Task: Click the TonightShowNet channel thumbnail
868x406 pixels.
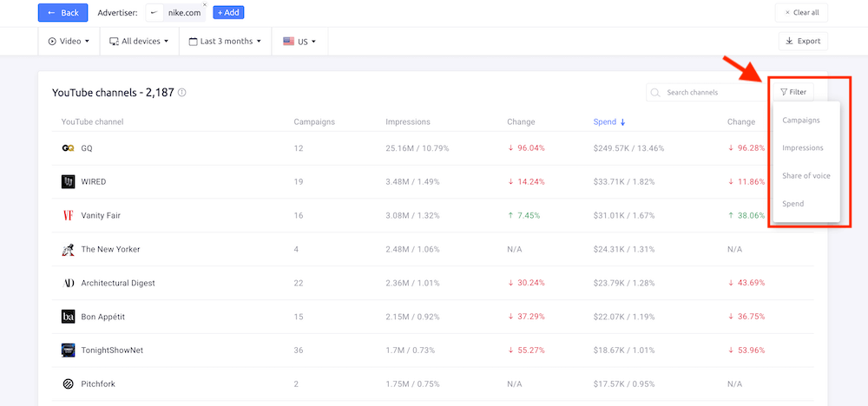Action: pos(69,350)
